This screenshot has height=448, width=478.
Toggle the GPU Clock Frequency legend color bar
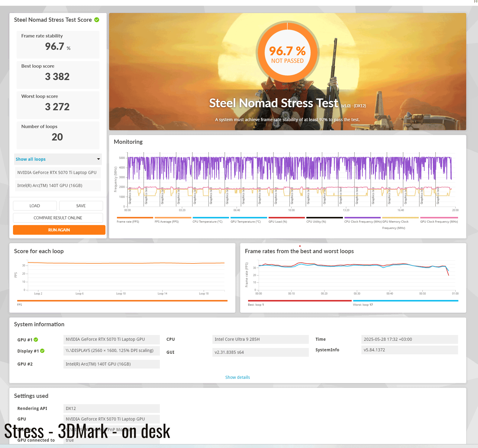pyautogui.click(x=439, y=218)
